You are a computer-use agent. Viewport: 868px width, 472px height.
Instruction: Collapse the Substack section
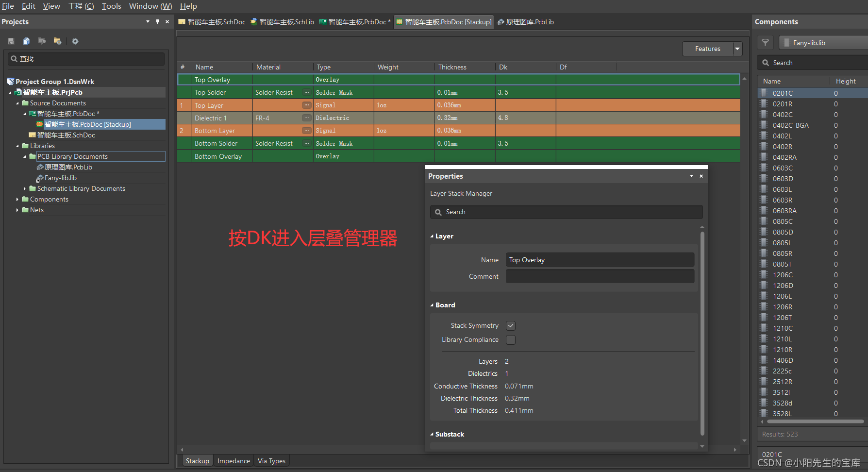click(432, 435)
